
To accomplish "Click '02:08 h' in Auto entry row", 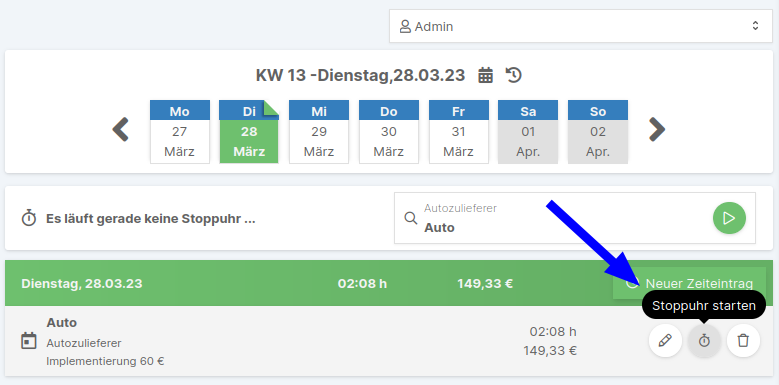I will pyautogui.click(x=553, y=331).
